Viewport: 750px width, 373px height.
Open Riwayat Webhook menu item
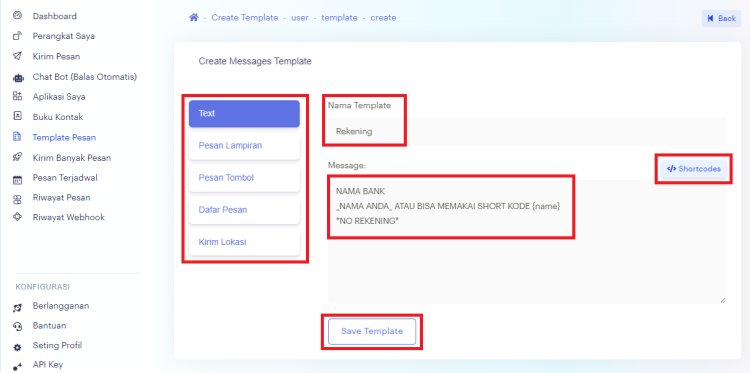click(68, 217)
